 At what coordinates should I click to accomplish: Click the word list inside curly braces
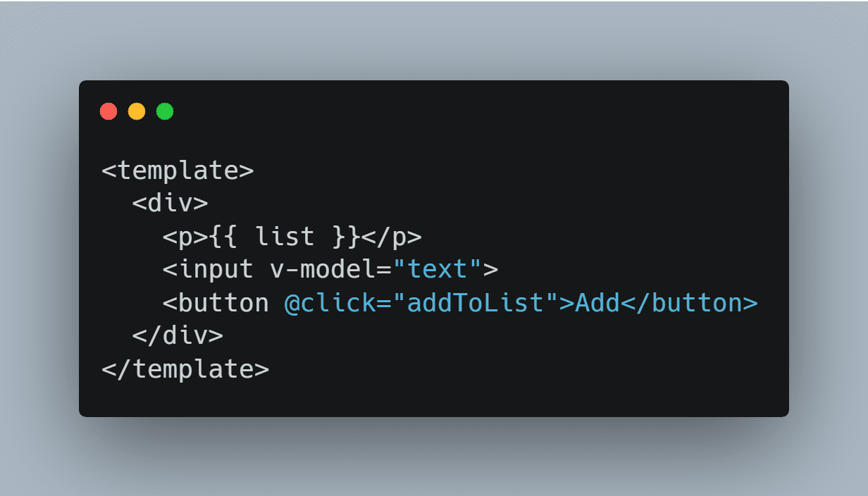(x=285, y=237)
